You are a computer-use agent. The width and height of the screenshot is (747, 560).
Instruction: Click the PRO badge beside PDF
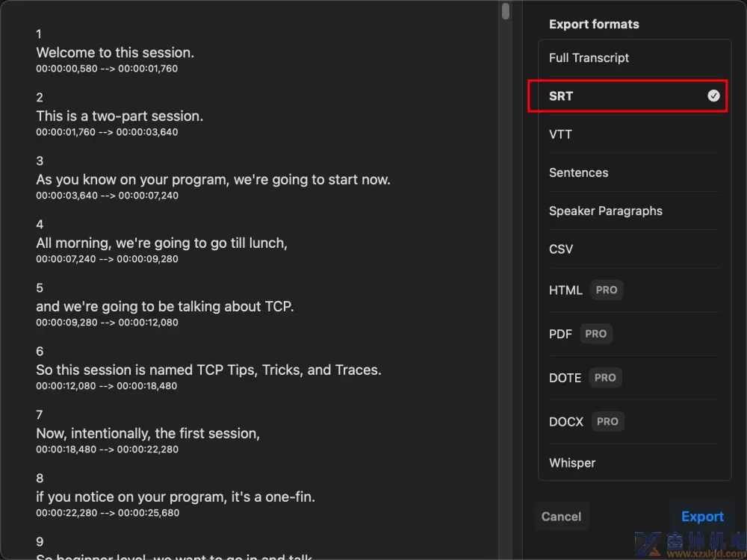point(596,334)
